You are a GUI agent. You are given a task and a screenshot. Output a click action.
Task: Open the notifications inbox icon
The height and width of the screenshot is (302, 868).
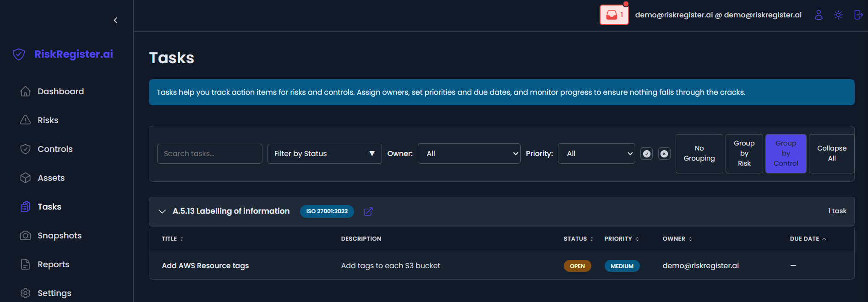click(x=614, y=15)
